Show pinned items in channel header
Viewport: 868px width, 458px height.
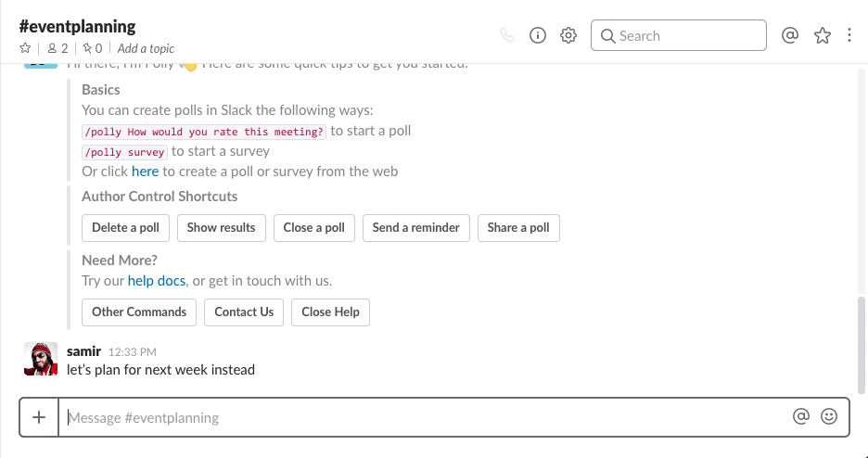pos(92,48)
